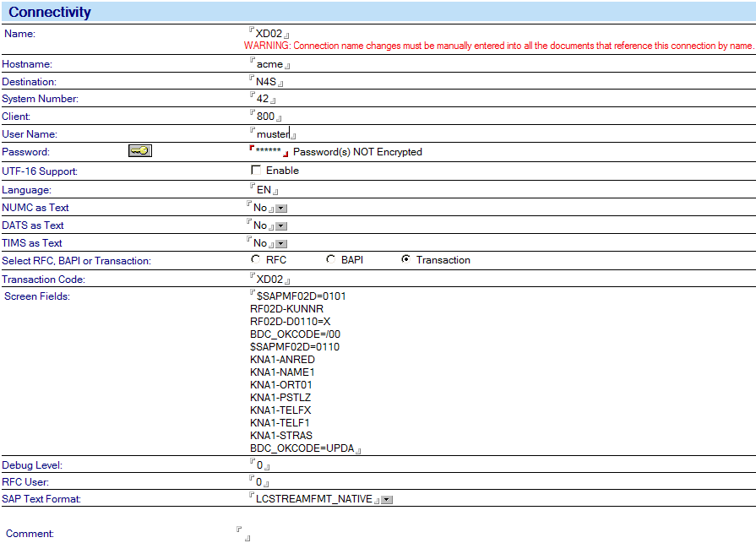756x543 pixels.
Task: Click the Screen Fields label
Action: pyautogui.click(x=37, y=296)
